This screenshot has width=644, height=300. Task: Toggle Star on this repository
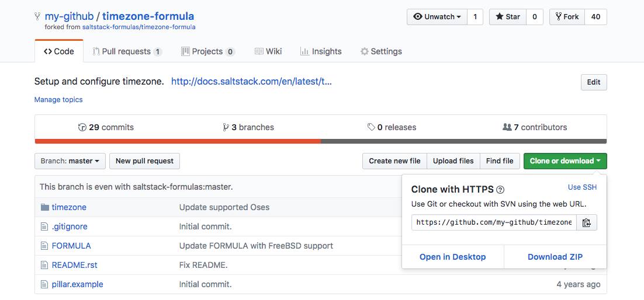507,17
